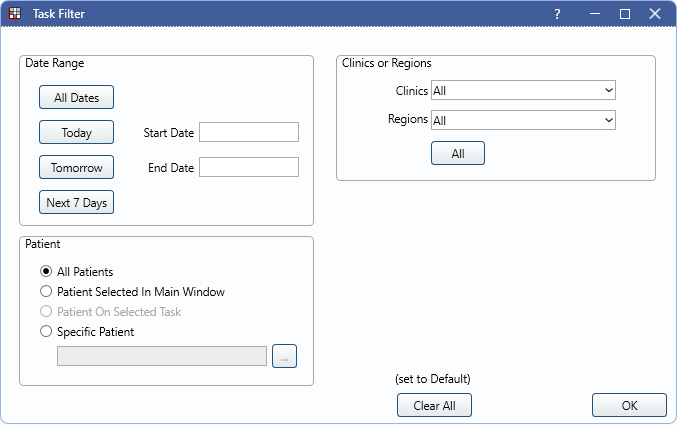
Task: Click the help question mark button
Action: pyautogui.click(x=557, y=14)
